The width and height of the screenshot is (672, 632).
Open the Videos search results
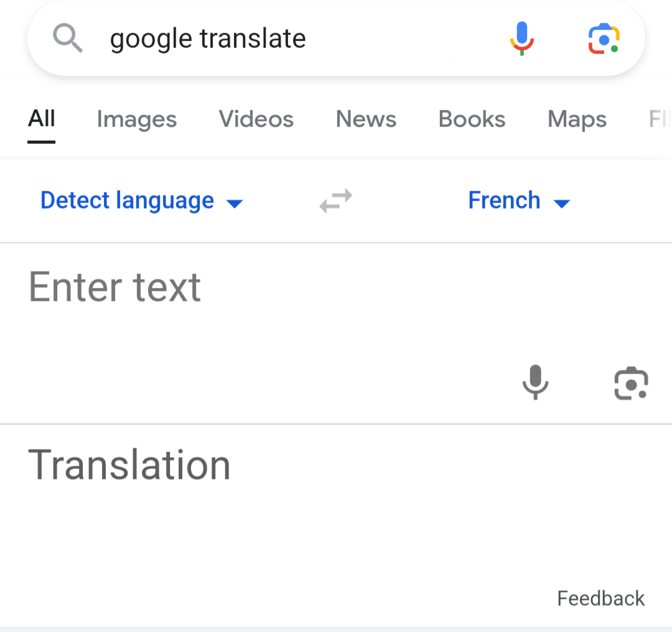256,119
